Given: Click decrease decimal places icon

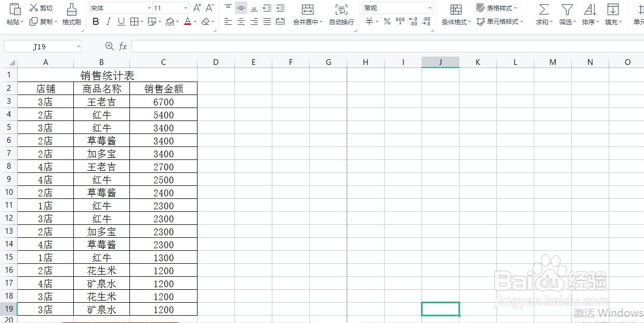Looking at the screenshot, I should (426, 22).
